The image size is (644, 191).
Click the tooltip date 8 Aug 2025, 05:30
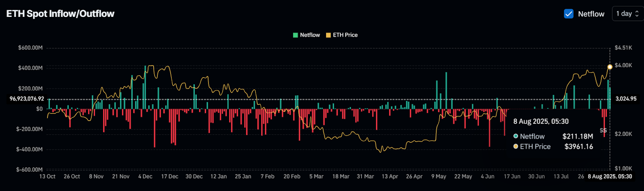[x=541, y=121]
